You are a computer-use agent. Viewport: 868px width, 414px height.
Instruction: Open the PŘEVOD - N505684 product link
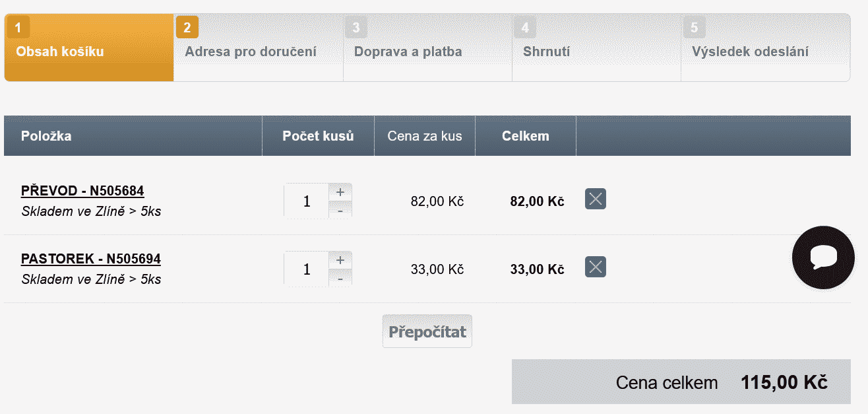[x=82, y=191]
